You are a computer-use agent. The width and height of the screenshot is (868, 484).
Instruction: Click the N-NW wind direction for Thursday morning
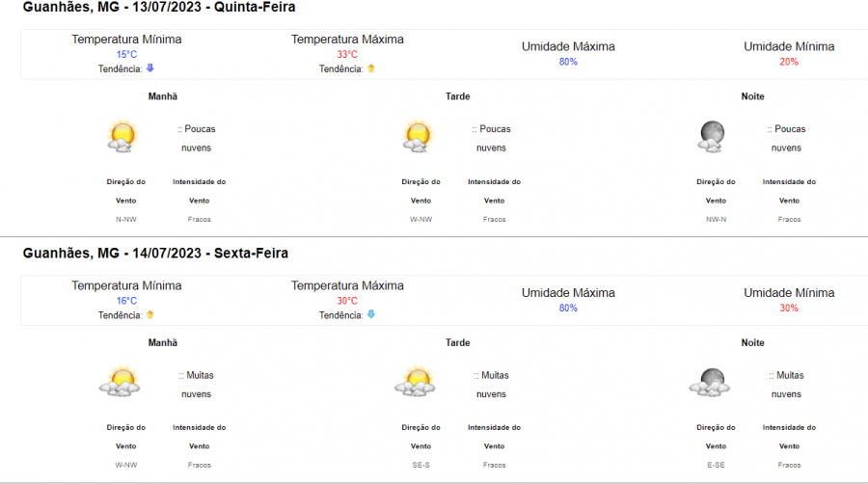pyautogui.click(x=125, y=219)
